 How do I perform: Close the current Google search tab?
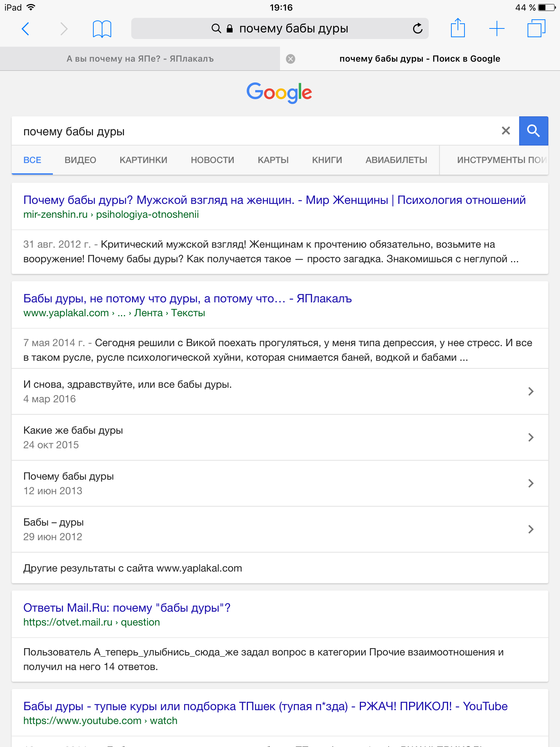(291, 59)
